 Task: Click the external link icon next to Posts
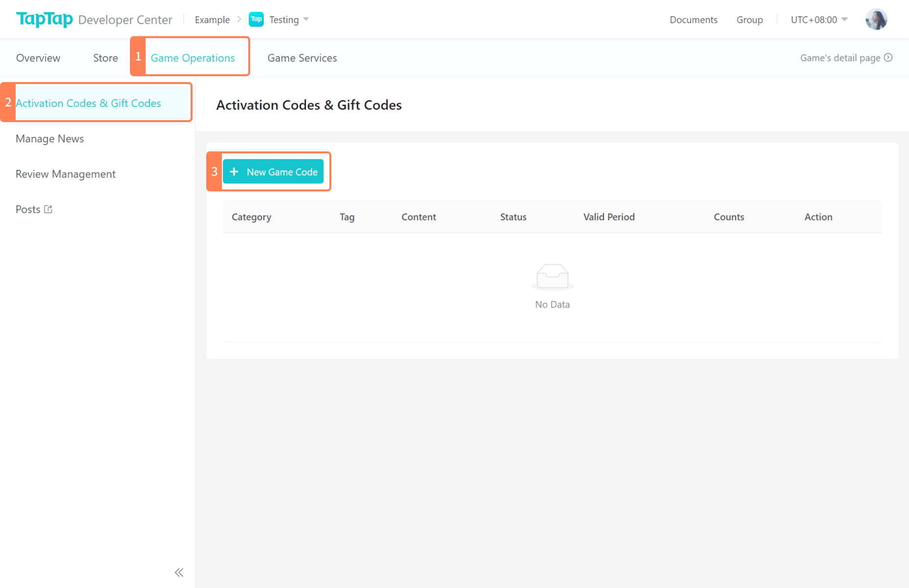point(48,209)
